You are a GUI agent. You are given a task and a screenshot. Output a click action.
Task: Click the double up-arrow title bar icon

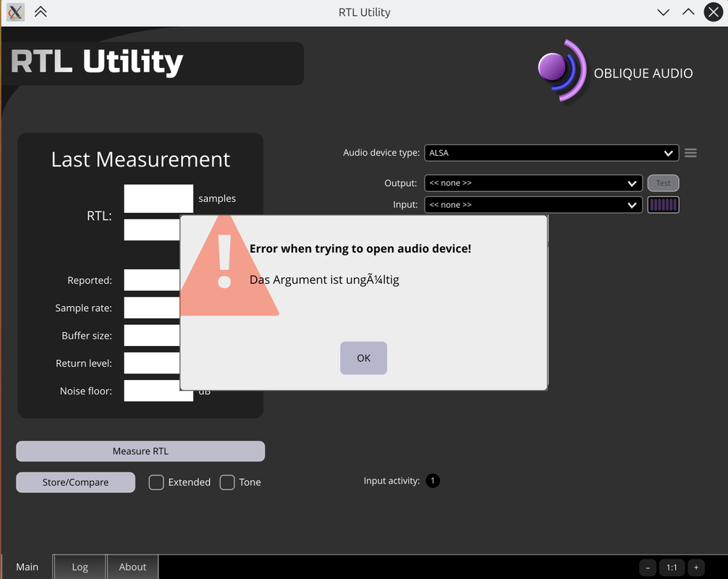[x=41, y=12]
